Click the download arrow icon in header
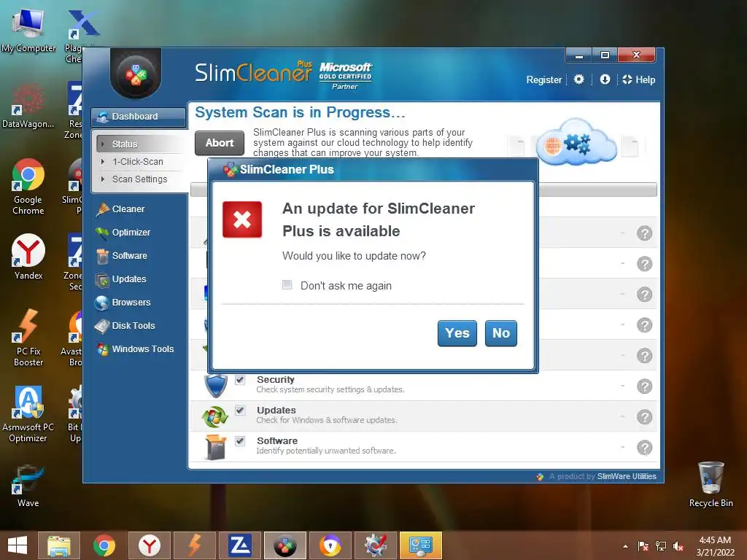 (605, 79)
